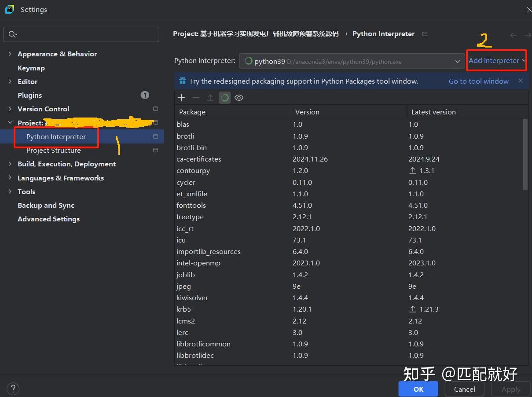This screenshot has width=532, height=397.
Task: Collapse the Project tree node
Action: [10, 122]
